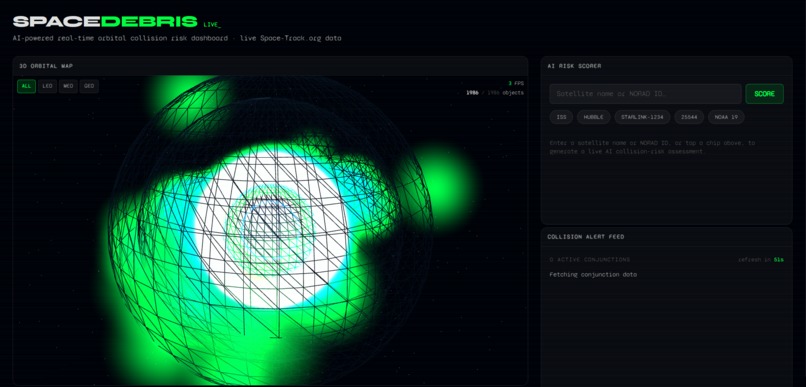Choose the HUBBLE chip
The image size is (806, 387).
[x=594, y=117]
